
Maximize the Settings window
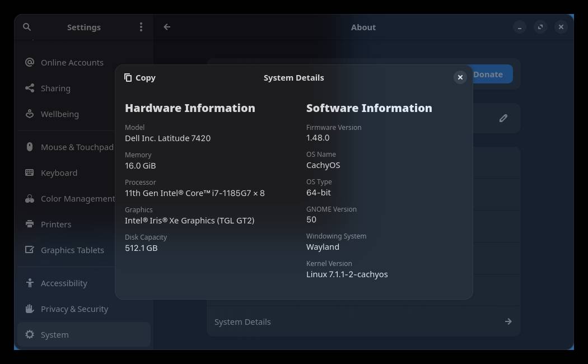coord(540,27)
